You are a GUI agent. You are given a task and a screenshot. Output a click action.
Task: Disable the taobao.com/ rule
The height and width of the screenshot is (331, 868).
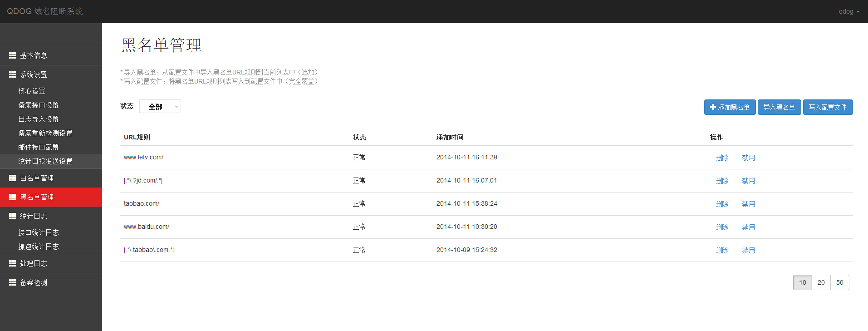click(x=748, y=204)
